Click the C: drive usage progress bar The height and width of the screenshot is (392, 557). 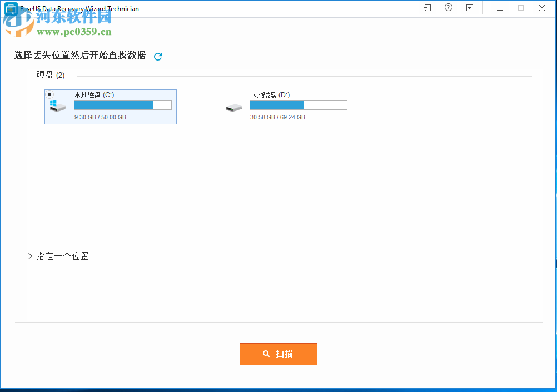pyautogui.click(x=122, y=105)
